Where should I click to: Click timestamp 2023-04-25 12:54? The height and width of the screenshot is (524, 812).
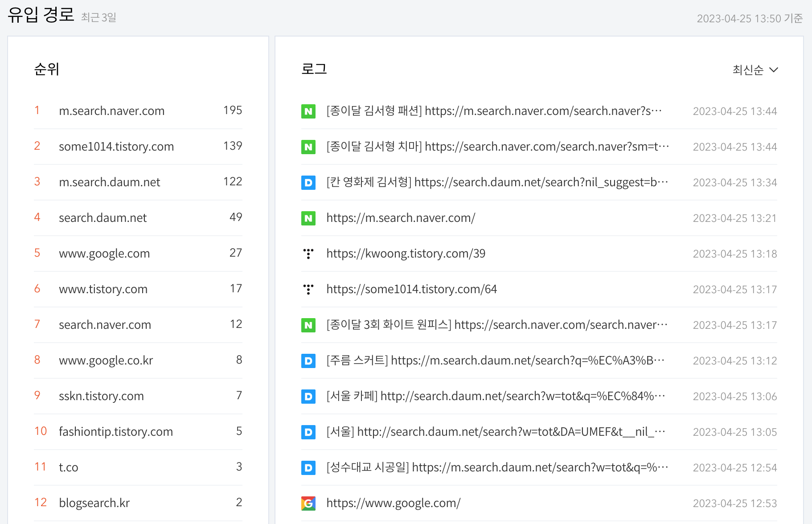coord(735,468)
